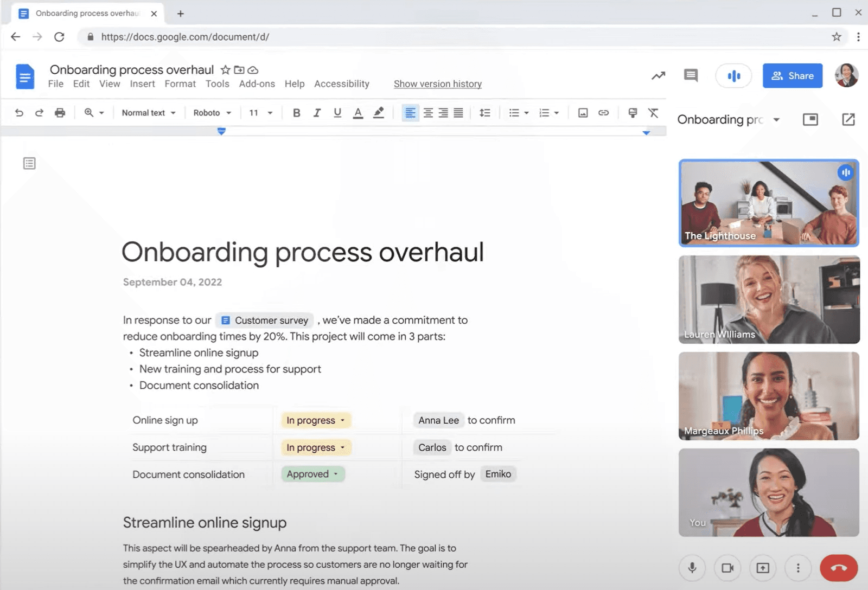This screenshot has height=590, width=868.
Task: Open Roboto font dropdown
Action: pos(212,113)
